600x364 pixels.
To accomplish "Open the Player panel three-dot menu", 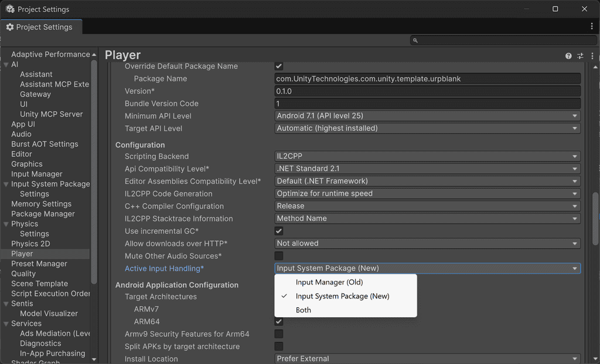I will 592,56.
